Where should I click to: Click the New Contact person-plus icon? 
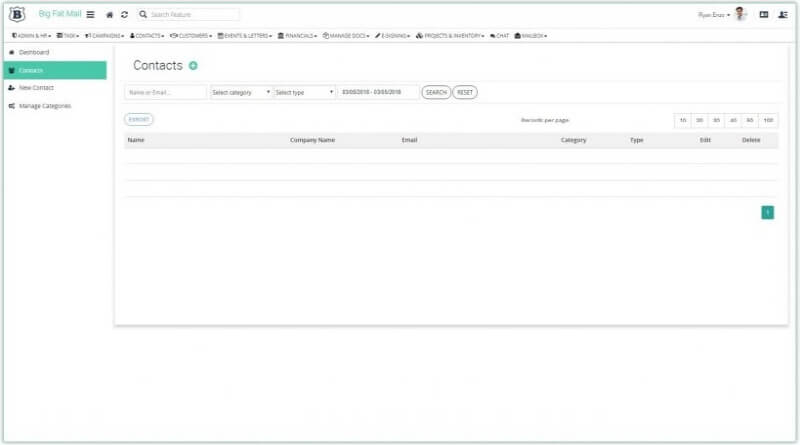[12, 88]
